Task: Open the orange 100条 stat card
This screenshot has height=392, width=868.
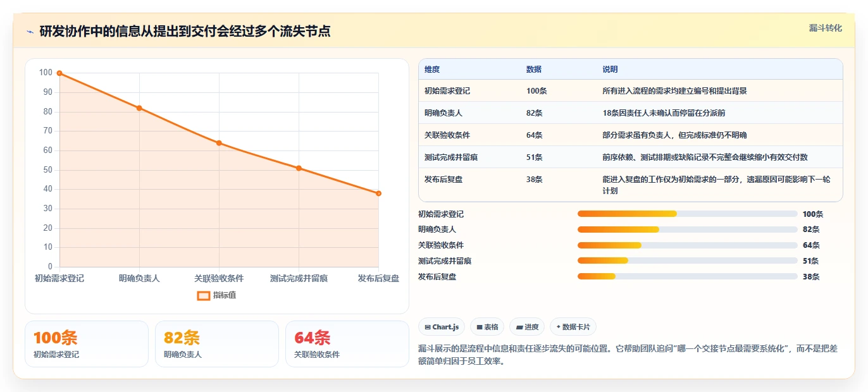Action: (87, 344)
